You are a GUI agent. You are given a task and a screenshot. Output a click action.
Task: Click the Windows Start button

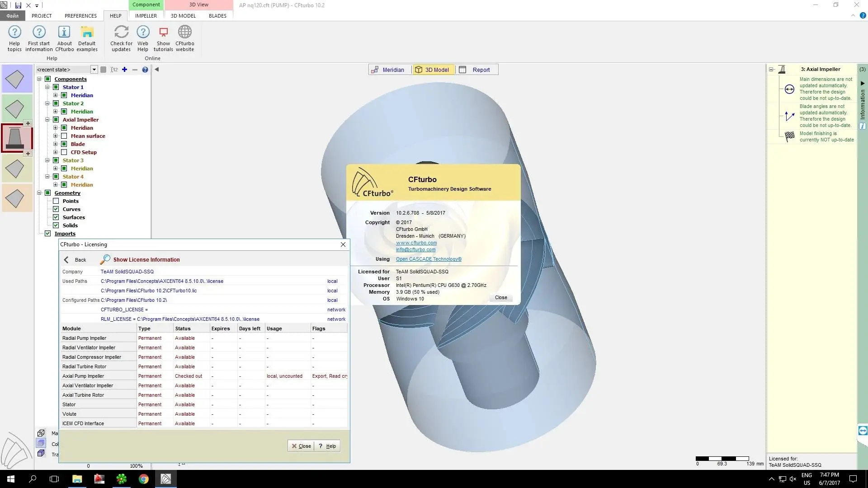11,479
